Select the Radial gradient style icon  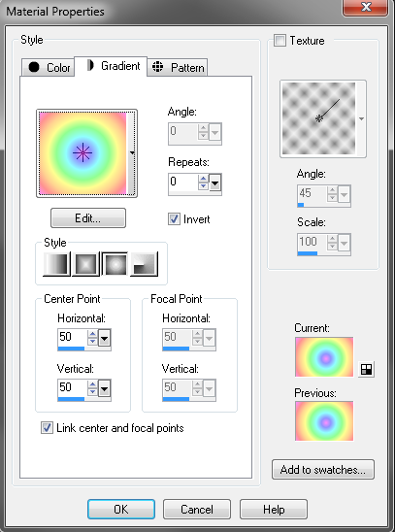(x=144, y=264)
